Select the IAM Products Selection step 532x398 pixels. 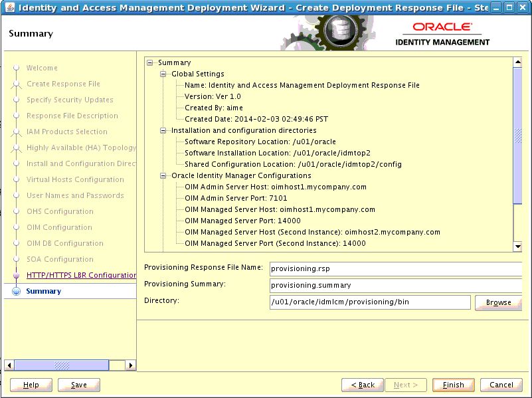(67, 132)
